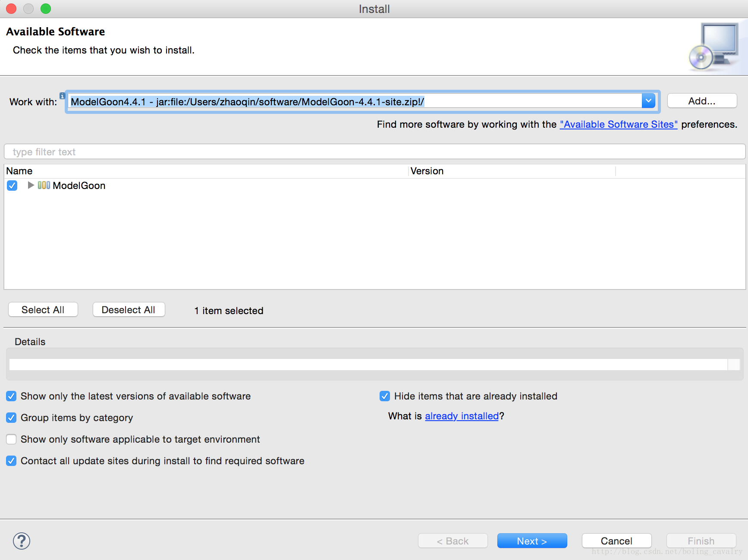748x560 pixels.
Task: Disable Group items by category
Action: coord(11,418)
